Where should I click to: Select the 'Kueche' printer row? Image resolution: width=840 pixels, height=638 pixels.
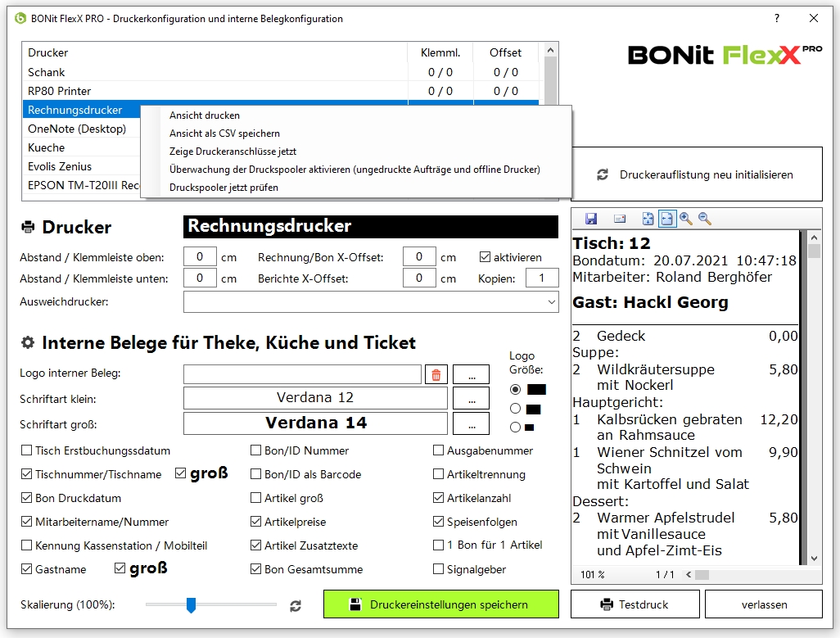(81, 147)
